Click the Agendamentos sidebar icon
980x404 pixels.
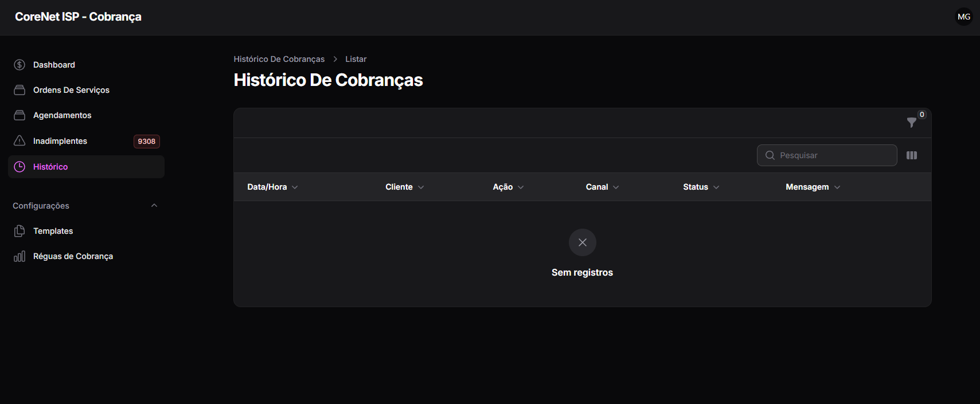[x=19, y=115]
